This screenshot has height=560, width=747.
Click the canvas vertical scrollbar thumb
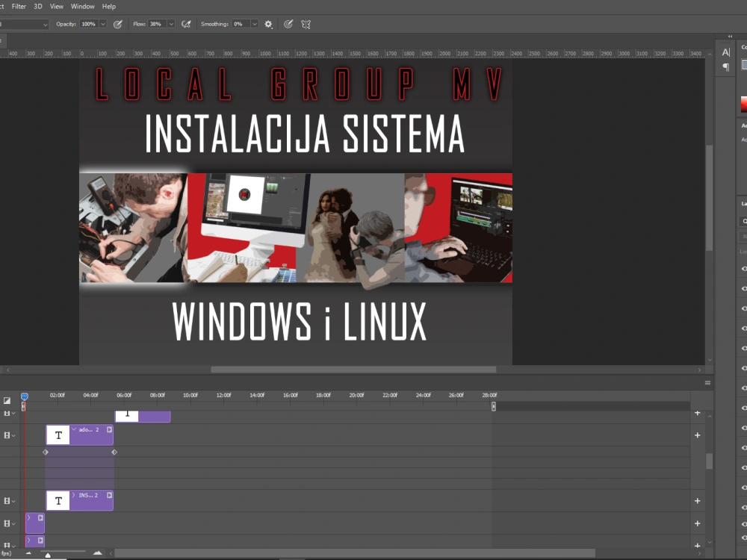(710, 198)
